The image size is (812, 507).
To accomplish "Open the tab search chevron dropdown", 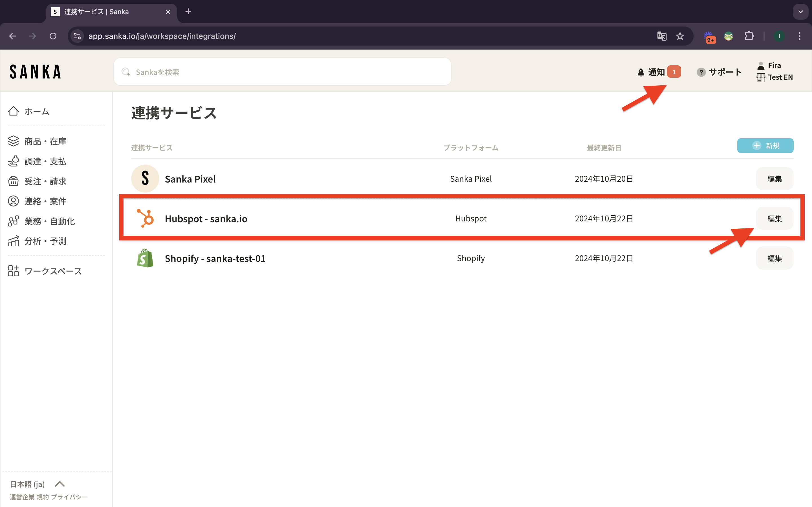I will point(801,12).
